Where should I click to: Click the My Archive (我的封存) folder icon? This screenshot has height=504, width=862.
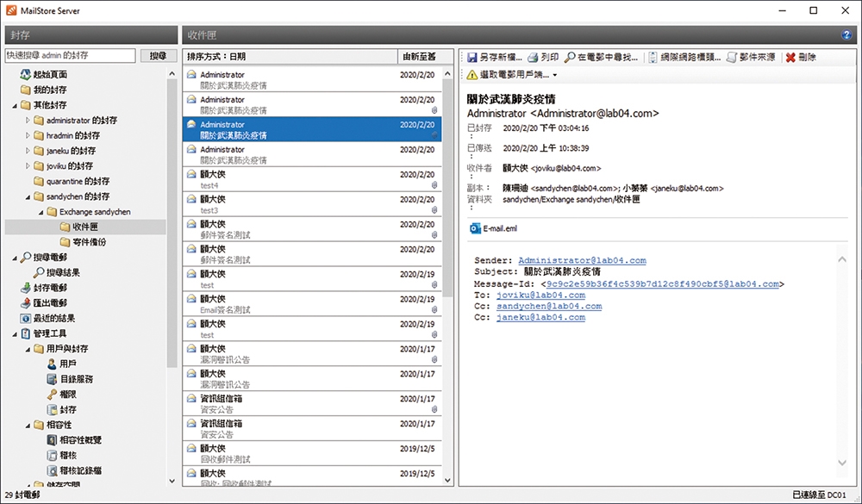click(x=25, y=90)
